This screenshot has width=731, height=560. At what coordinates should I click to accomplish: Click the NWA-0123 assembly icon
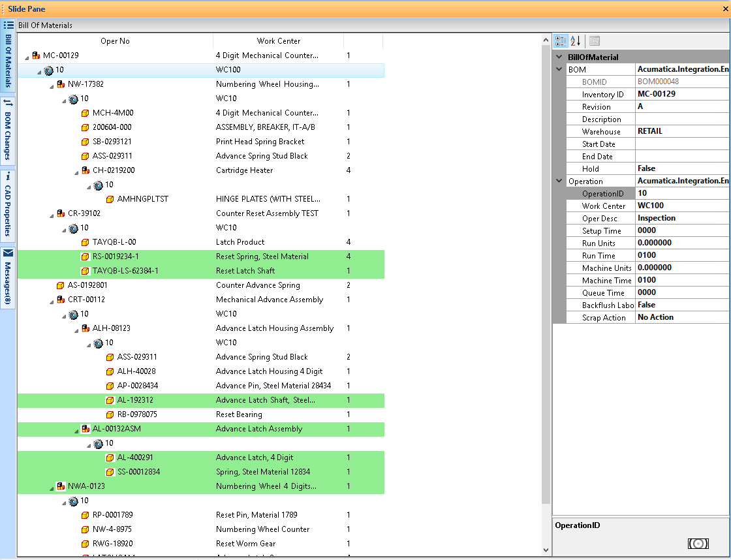[x=61, y=486]
